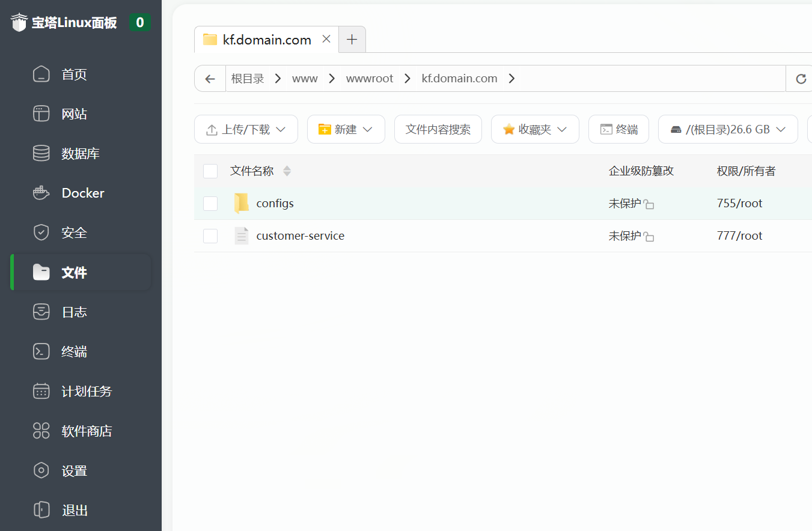The height and width of the screenshot is (531, 812).
Task: Click the 终端 button in toolbar
Action: coord(618,129)
